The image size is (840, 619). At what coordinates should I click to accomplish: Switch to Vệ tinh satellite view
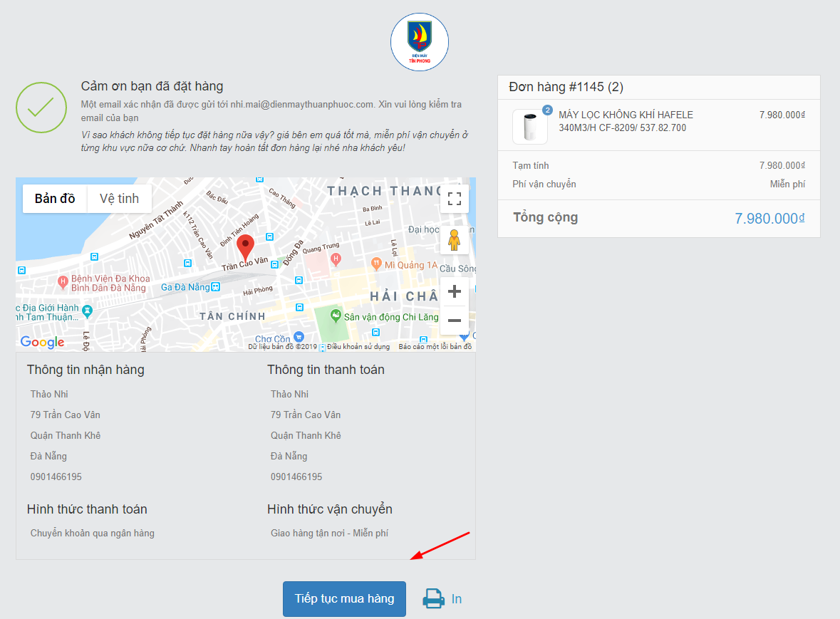pyautogui.click(x=119, y=199)
